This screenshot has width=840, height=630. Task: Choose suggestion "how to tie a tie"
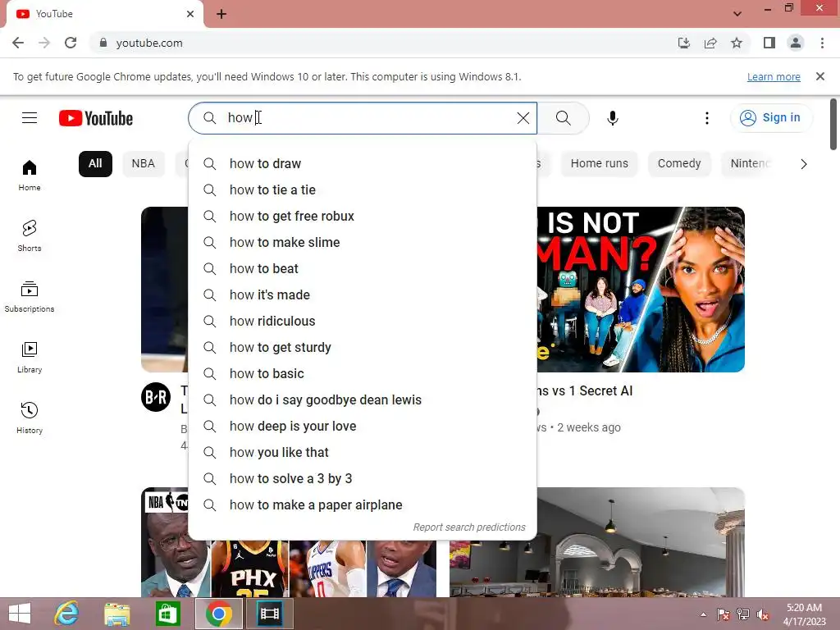(x=363, y=189)
